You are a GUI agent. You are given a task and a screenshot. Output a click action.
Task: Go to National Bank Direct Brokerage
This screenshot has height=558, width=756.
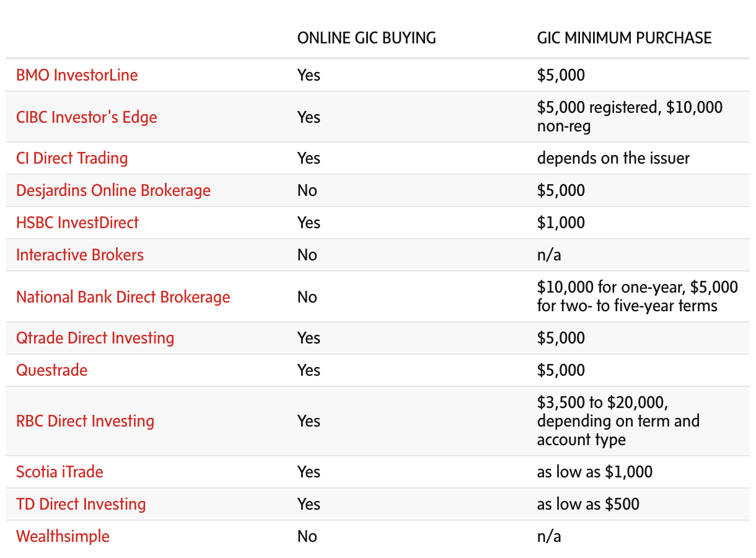coord(123,297)
